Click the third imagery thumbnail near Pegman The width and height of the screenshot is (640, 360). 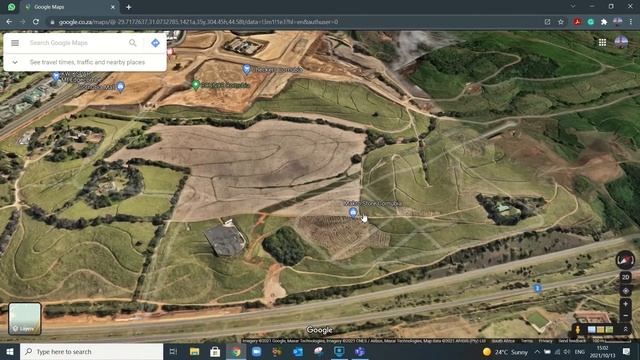point(609,329)
